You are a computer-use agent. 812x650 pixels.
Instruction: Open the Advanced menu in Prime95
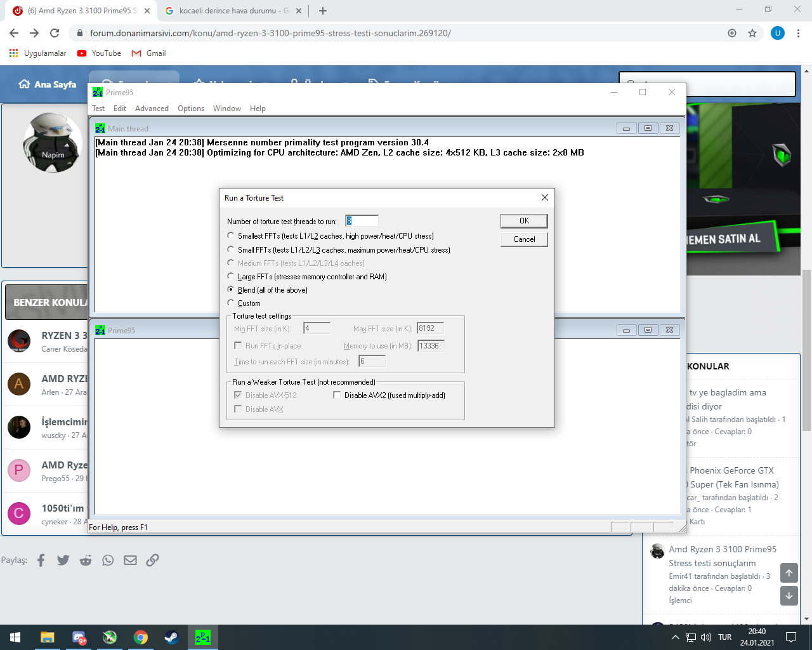152,109
